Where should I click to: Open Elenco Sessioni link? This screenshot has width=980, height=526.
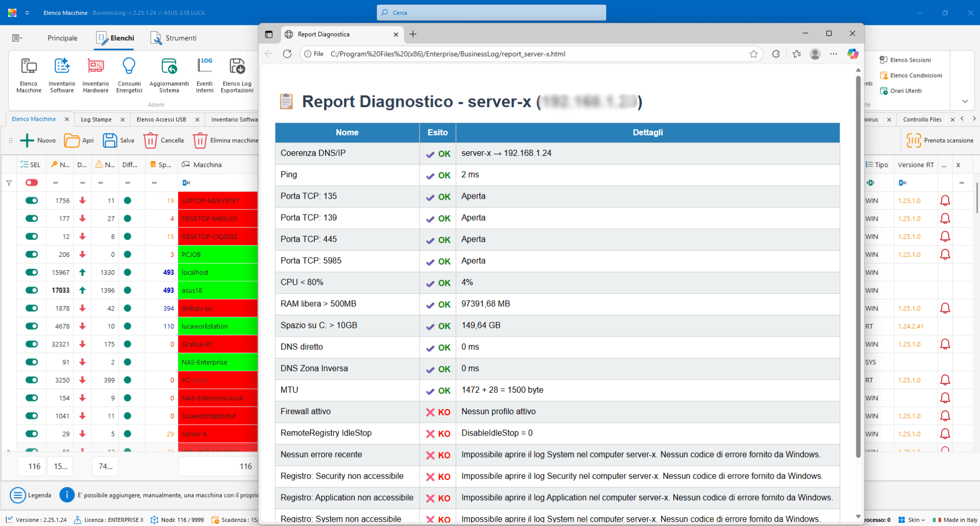(910, 60)
